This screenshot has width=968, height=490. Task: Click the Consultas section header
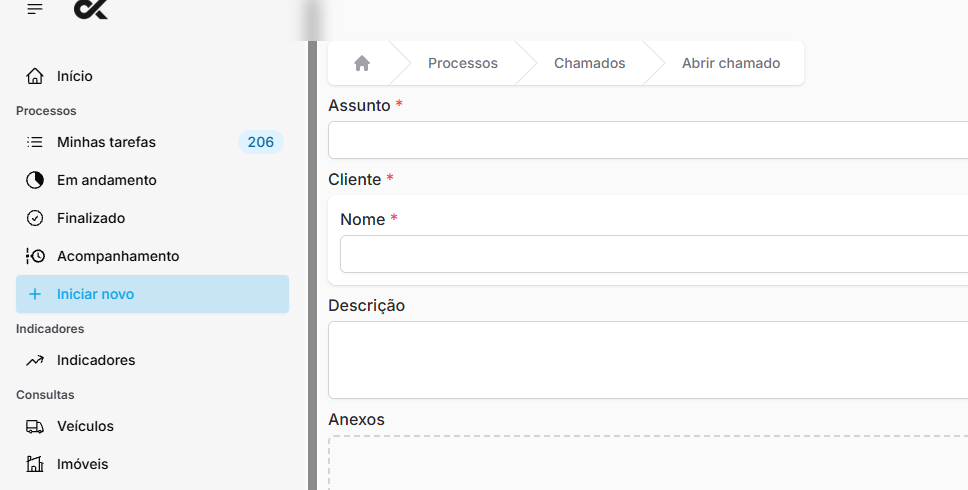pyautogui.click(x=45, y=395)
